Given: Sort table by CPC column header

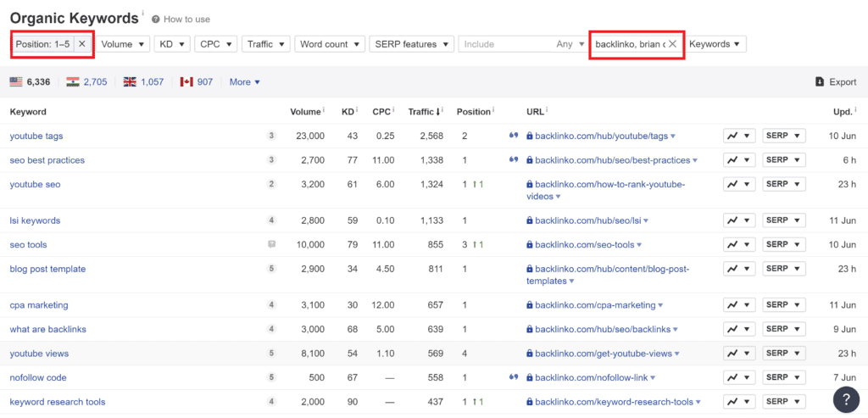Looking at the screenshot, I should (381, 111).
